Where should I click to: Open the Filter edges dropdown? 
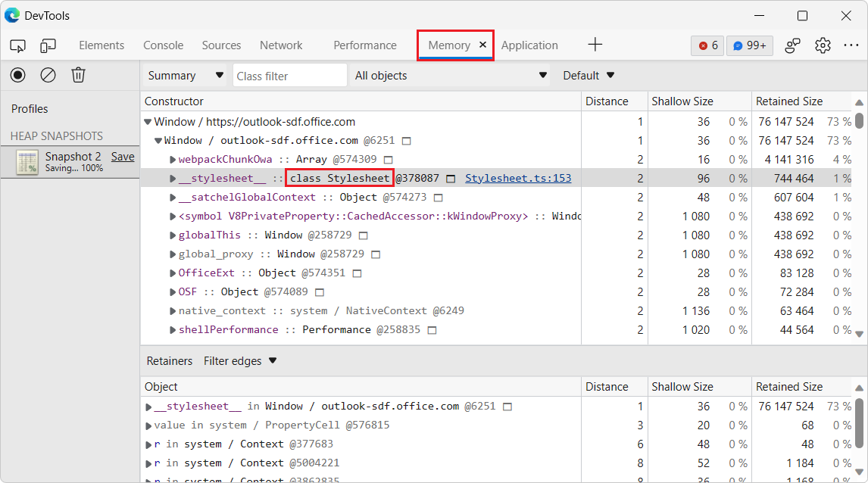240,360
